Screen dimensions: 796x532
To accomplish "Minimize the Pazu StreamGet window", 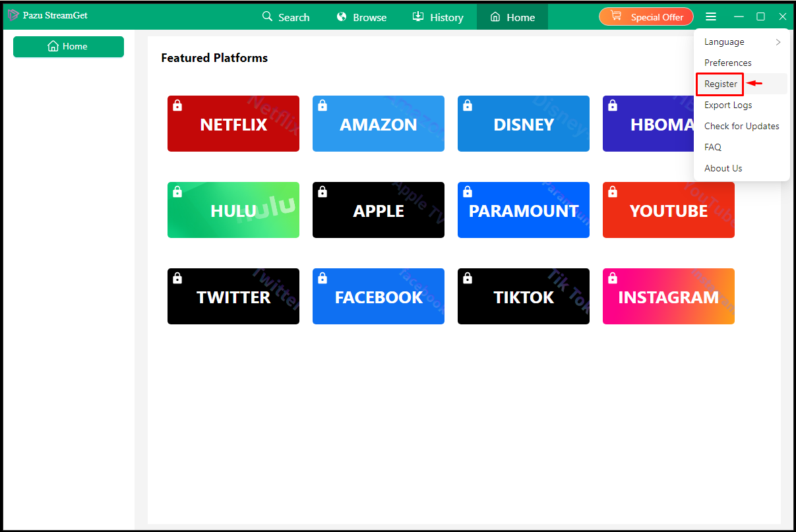I will pos(739,16).
